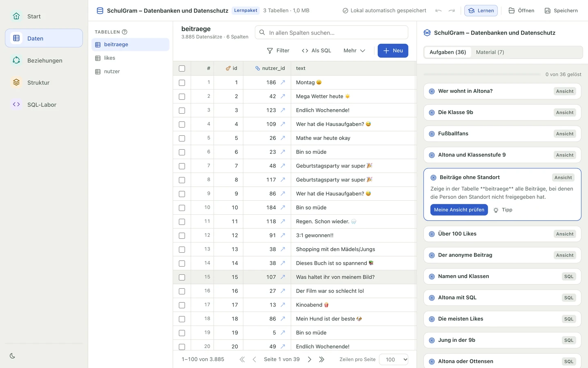Viewport: 588px width, 368px height.
Task: Expand the Wer wohnt in Altona? task
Action: coord(502,91)
